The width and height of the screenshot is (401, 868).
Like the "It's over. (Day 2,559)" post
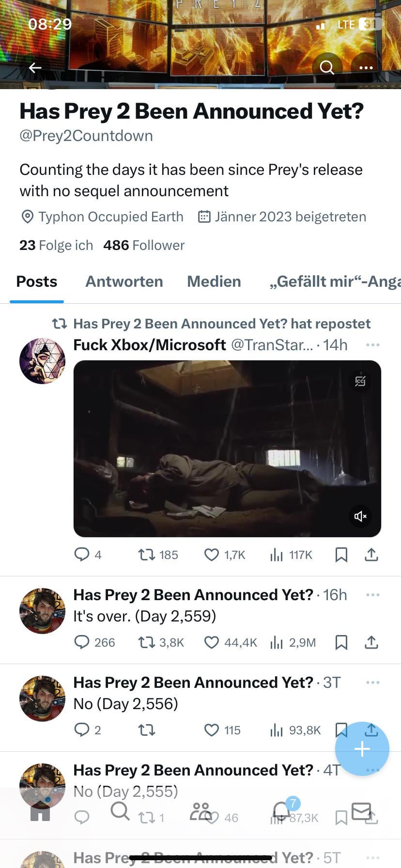pos(212,642)
